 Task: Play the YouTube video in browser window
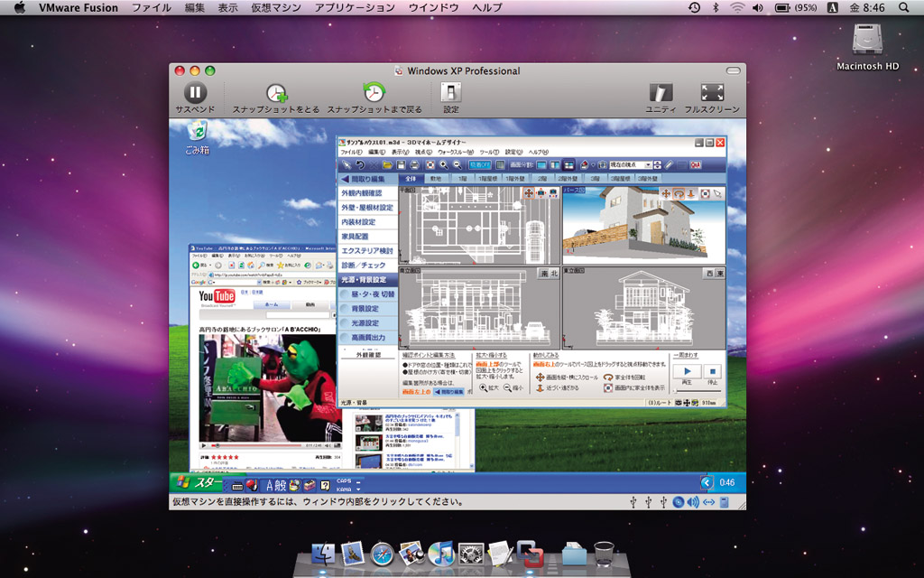coord(205,445)
